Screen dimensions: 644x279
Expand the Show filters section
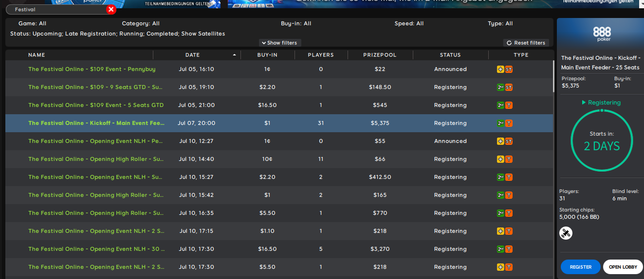click(279, 43)
